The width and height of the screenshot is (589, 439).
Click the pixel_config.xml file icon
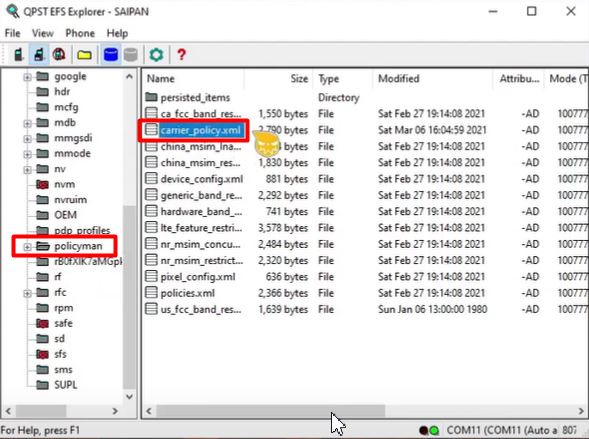pyautogui.click(x=151, y=277)
